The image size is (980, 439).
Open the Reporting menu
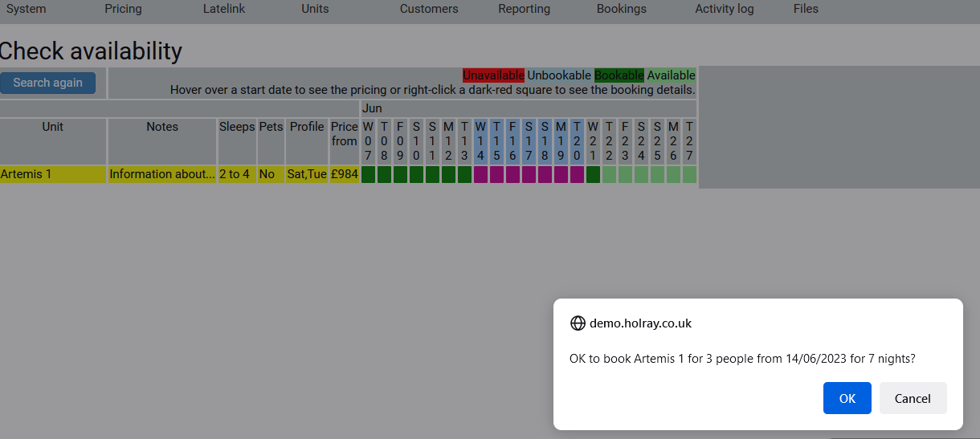[524, 9]
